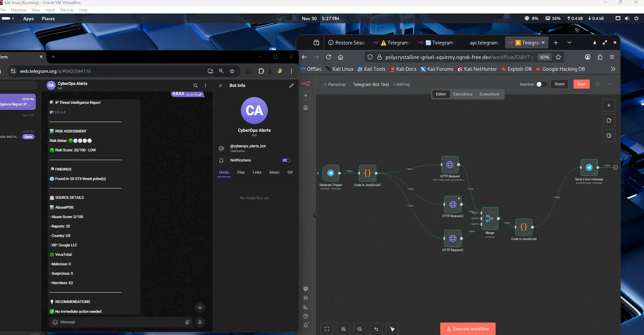The width and height of the screenshot is (644, 335).
Task: Open the Chrome three-dot menu
Action: pos(291,71)
